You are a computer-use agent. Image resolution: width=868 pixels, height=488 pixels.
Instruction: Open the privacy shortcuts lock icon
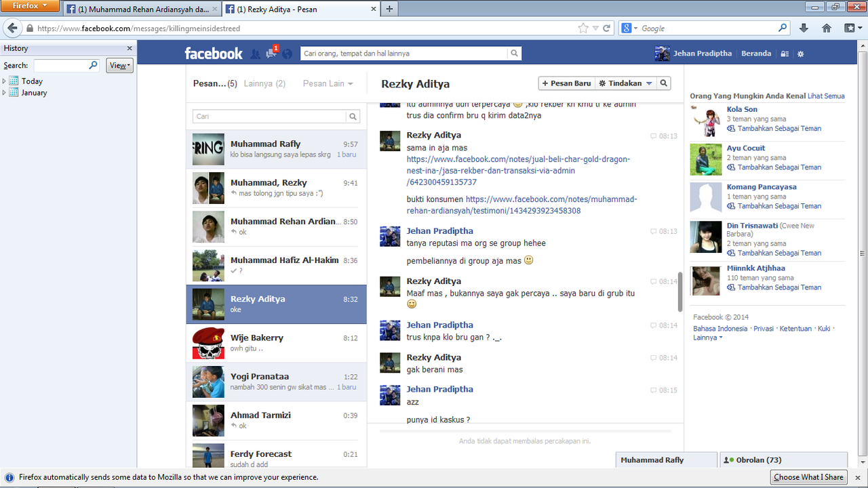[x=785, y=54]
